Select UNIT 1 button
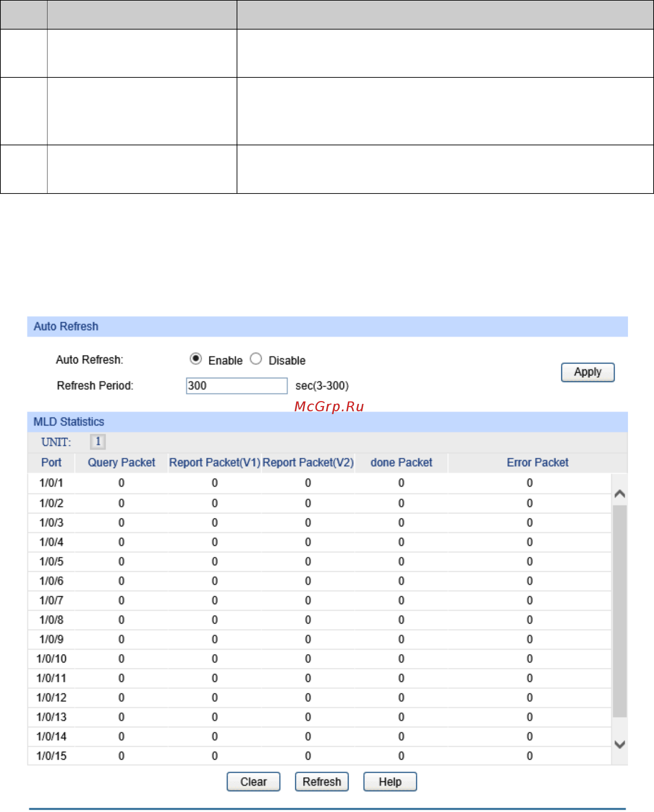This screenshot has height=812, width=654. (x=98, y=442)
